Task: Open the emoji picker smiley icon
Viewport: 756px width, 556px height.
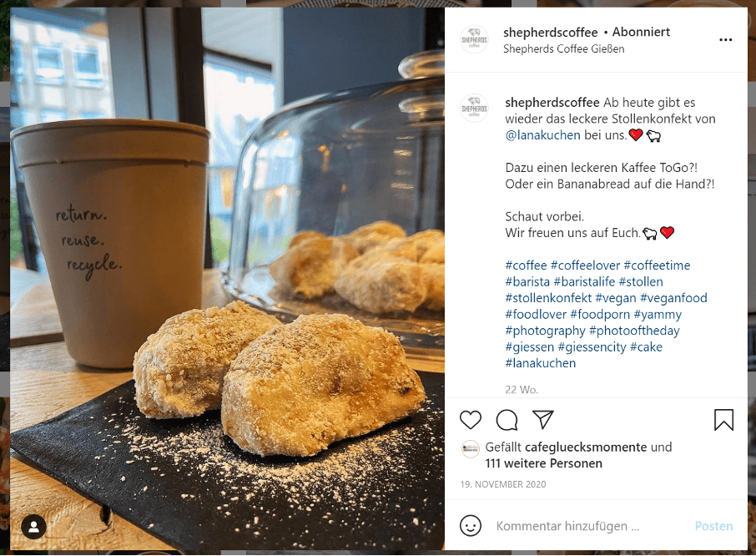Action: 470,526
